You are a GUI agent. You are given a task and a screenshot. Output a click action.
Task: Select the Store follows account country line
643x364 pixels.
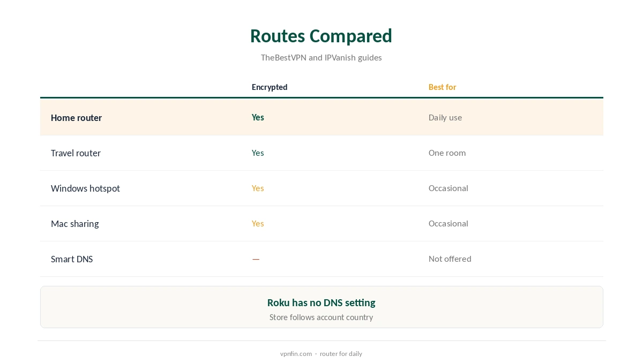coord(321,317)
